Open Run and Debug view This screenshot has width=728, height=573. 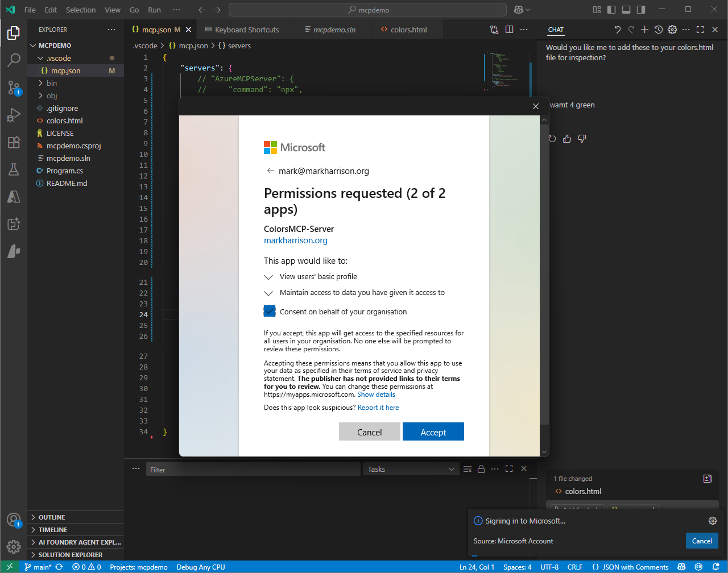(x=14, y=115)
